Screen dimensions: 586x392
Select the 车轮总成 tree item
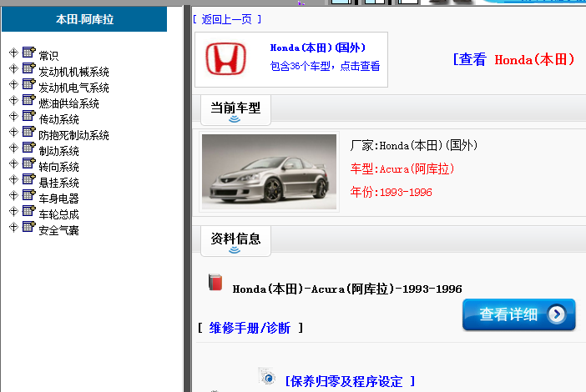(58, 214)
